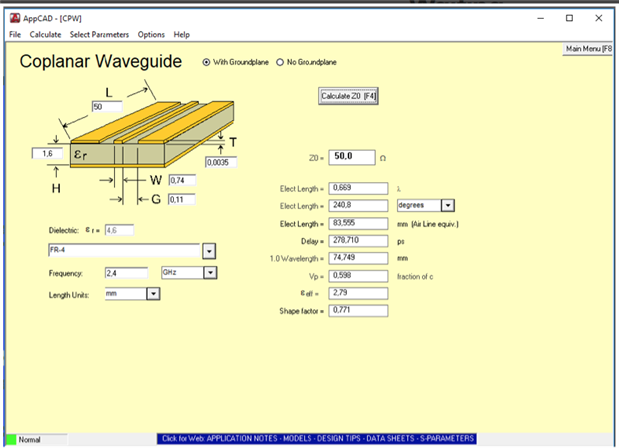Screen dimensions: 619x448
Task: Click the Main Menu [F8] button
Action: pos(588,49)
